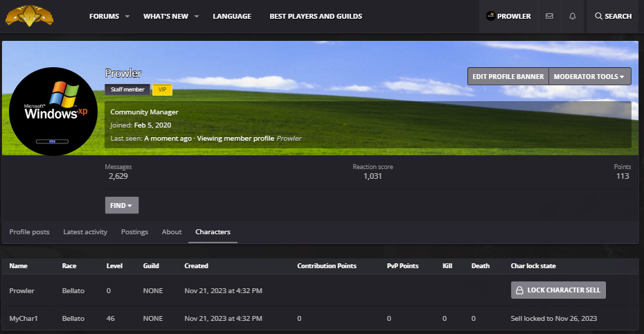
Task: Click the Kill column header
Action: [x=447, y=266]
